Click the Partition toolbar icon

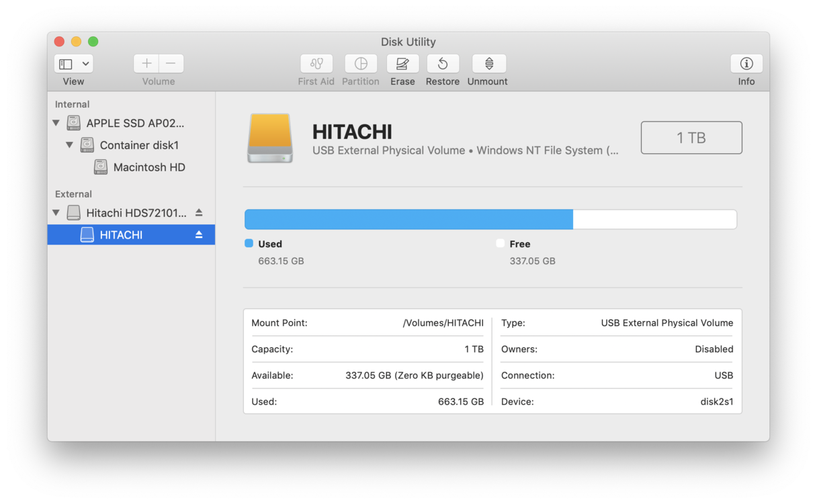pos(361,63)
